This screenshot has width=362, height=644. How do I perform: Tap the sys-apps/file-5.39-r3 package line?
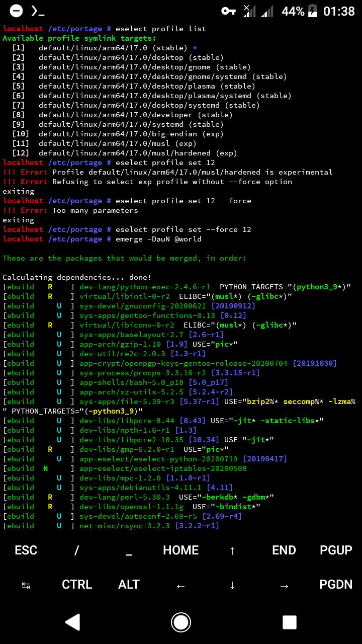click(179, 406)
